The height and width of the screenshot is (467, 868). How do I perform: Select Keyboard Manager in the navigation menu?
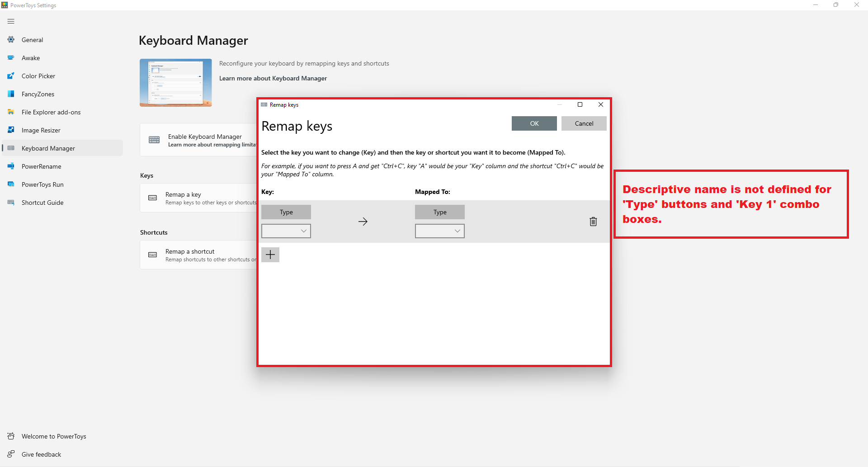pos(48,148)
